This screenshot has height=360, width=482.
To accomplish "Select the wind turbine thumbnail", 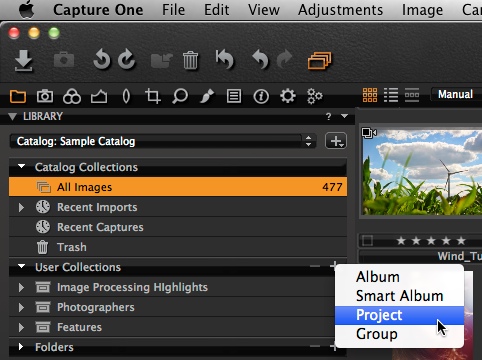I will point(422,172).
